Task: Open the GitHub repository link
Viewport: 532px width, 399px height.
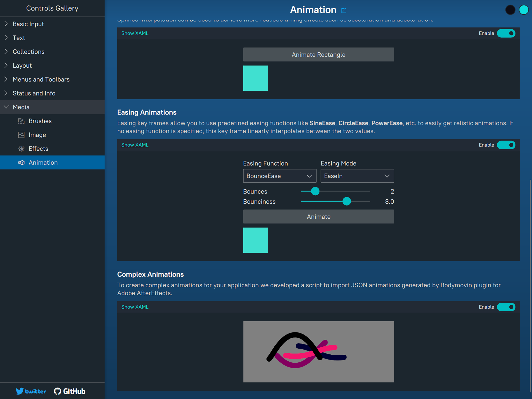Action: coord(70,391)
